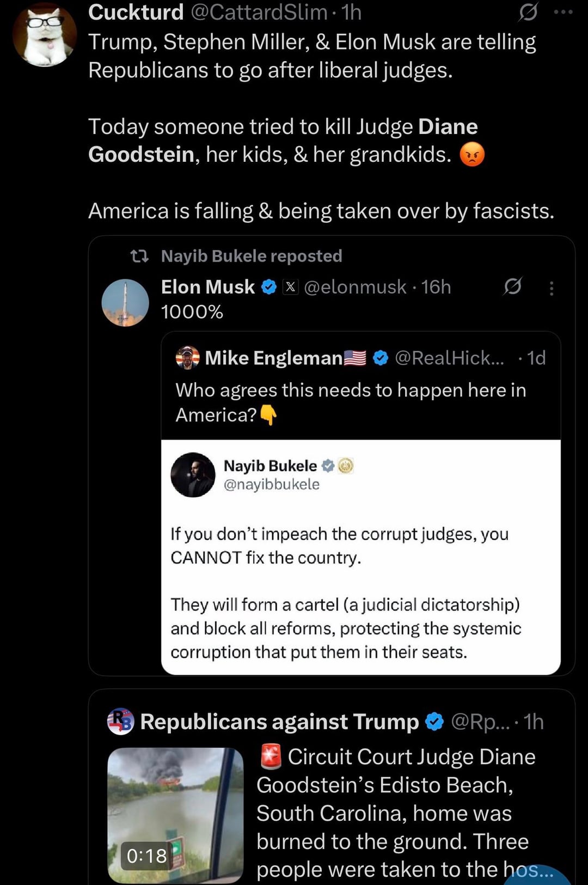Screen dimensions: 588x885
Task: Play the 0:18 fire video thumbnail
Action: coord(175,815)
